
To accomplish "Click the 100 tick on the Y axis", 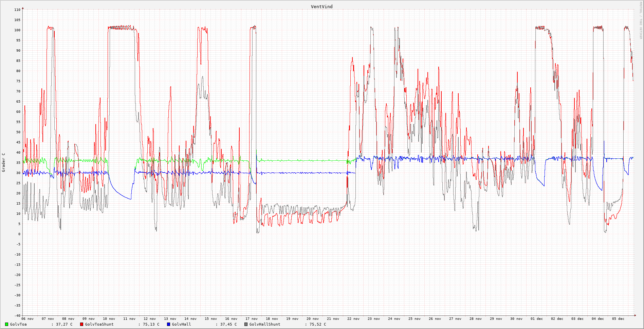I will click(17, 30).
